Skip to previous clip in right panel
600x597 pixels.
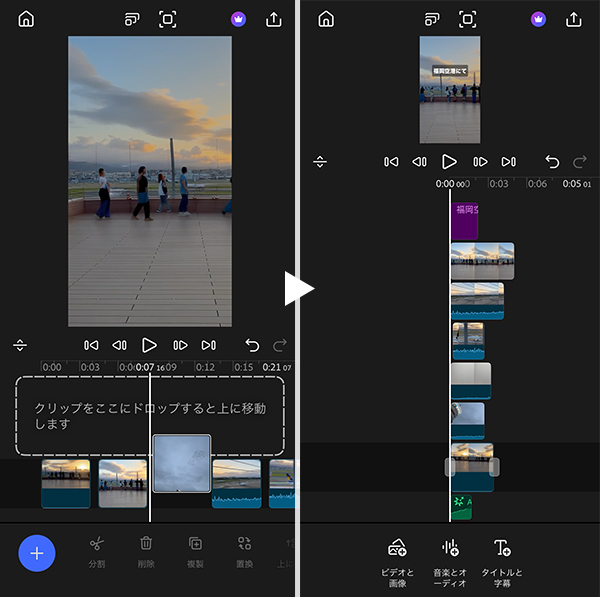point(391,161)
